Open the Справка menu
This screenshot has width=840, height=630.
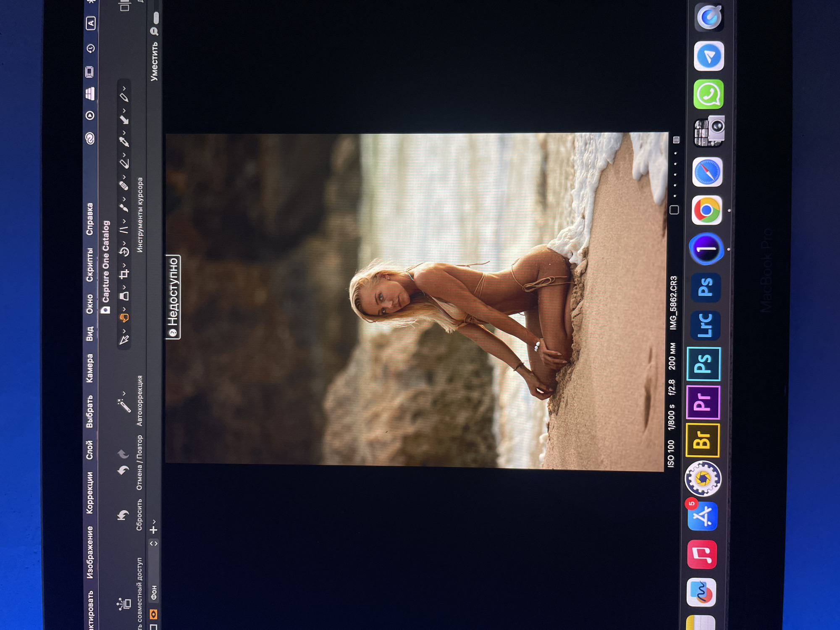pos(90,219)
